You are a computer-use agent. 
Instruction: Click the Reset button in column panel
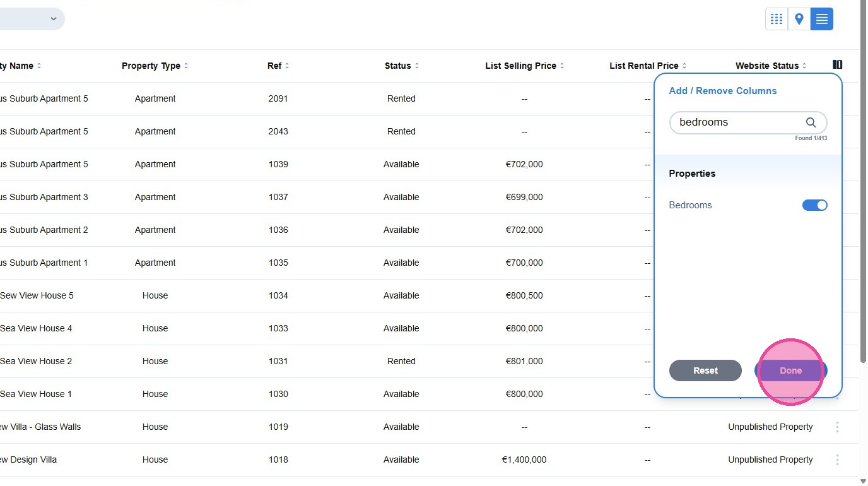(x=705, y=370)
